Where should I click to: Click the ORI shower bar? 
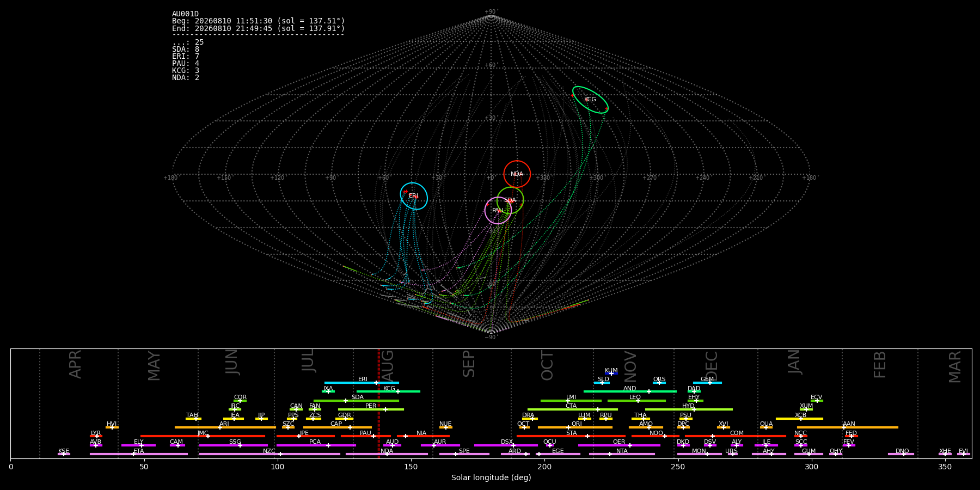point(575,427)
